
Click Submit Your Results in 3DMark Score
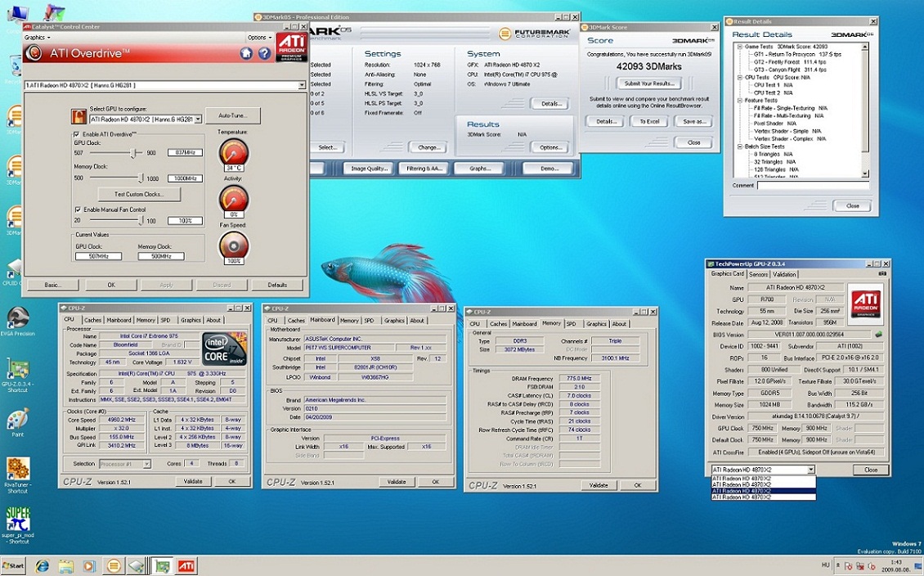click(x=648, y=83)
